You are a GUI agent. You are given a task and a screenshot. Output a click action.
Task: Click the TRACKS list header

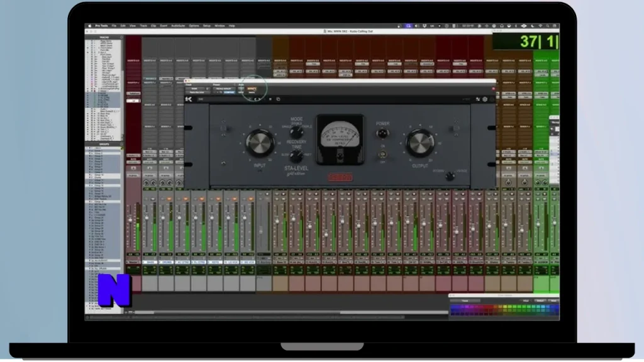point(104,37)
